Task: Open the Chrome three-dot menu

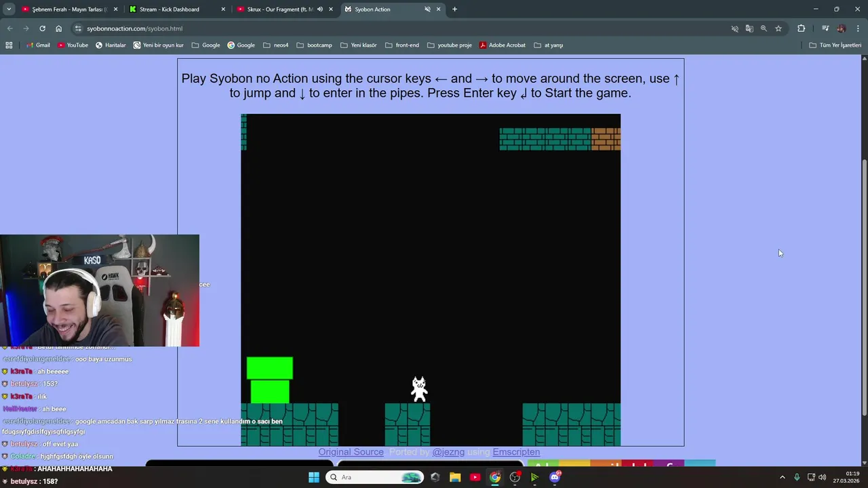Action: click(x=858, y=28)
